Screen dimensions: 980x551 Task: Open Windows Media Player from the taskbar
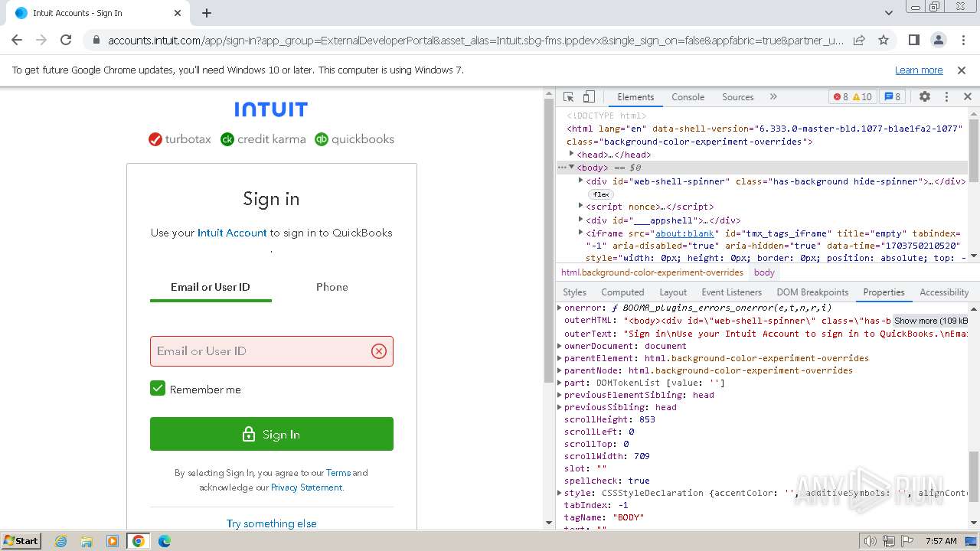pos(113,541)
